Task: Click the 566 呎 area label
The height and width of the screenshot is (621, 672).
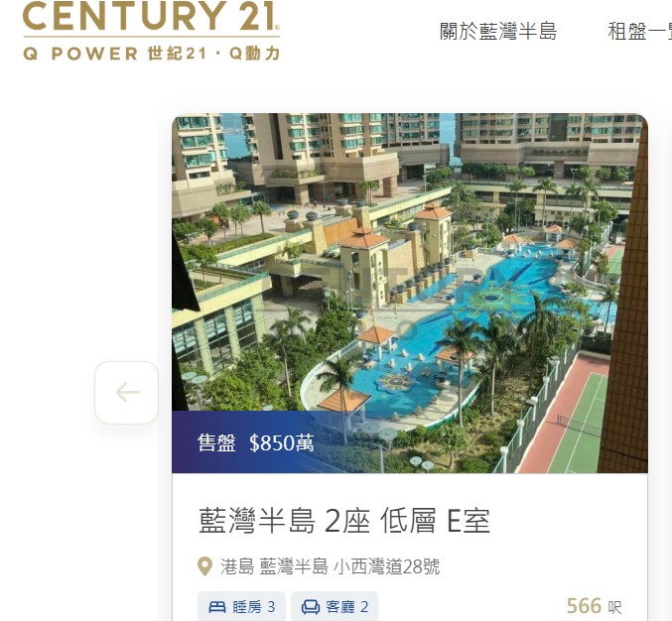Action: 594,606
